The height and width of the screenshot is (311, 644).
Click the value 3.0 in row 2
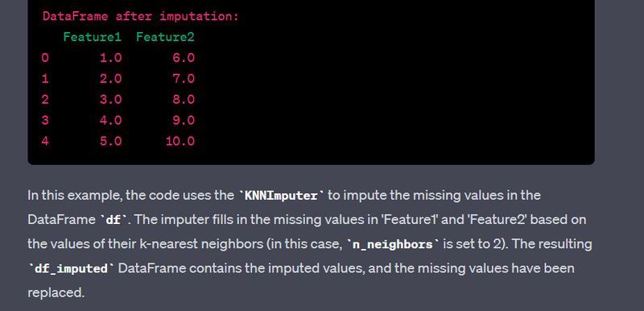click(x=111, y=100)
